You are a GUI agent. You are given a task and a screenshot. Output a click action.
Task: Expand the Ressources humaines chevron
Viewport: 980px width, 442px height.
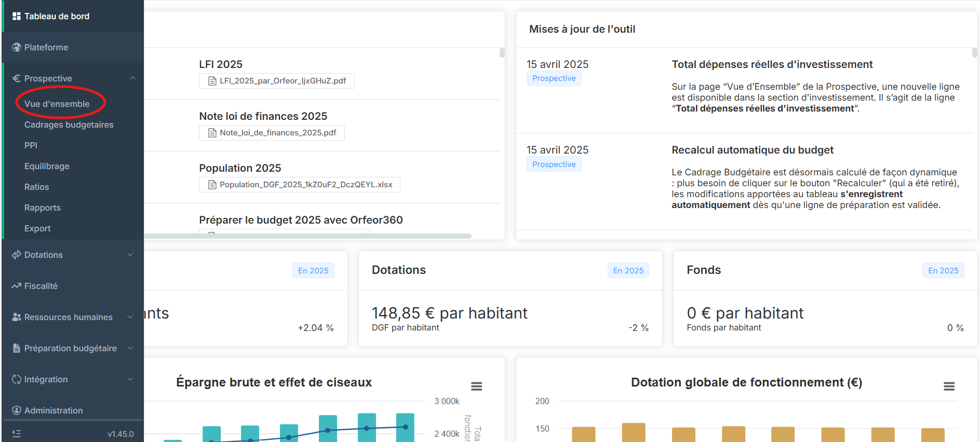pyautogui.click(x=130, y=317)
